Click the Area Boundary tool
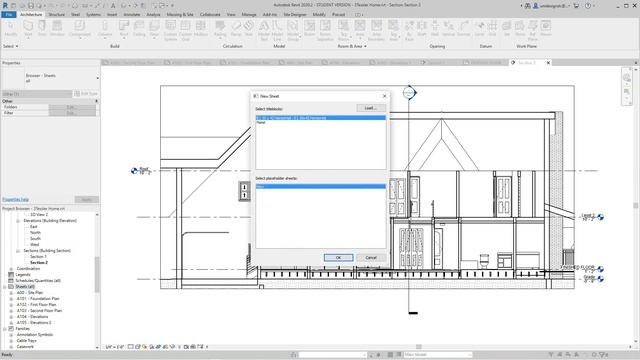The height and width of the screenshot is (360, 640). (376, 30)
